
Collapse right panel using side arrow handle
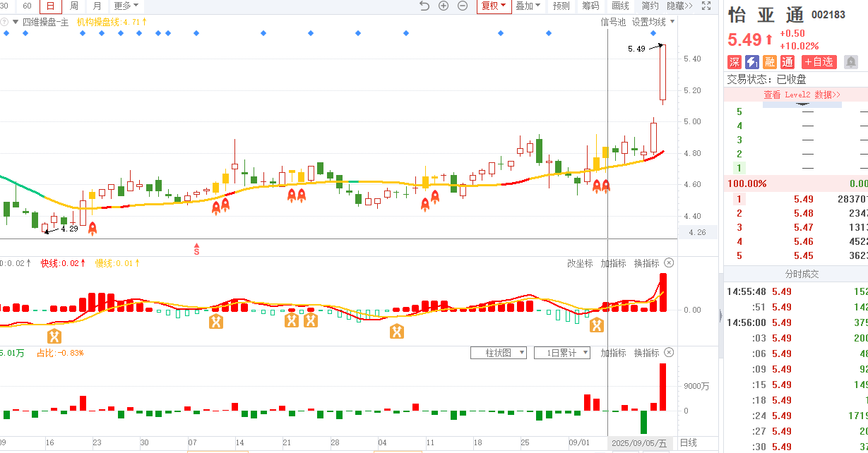(x=720, y=315)
